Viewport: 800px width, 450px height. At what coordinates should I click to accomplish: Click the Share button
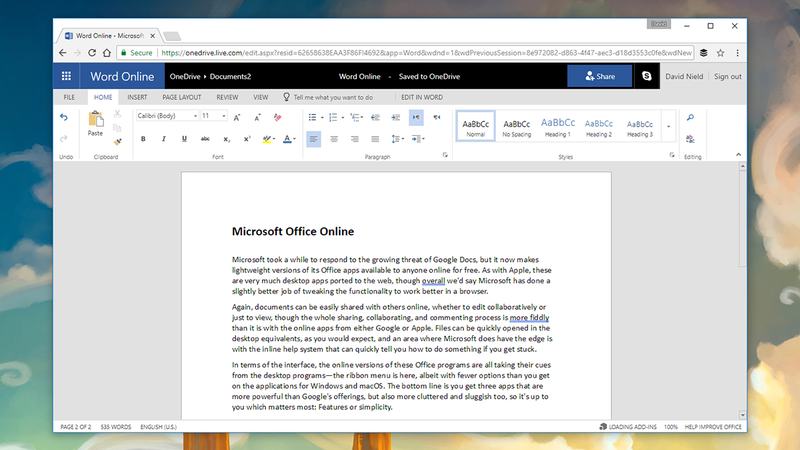click(x=599, y=76)
